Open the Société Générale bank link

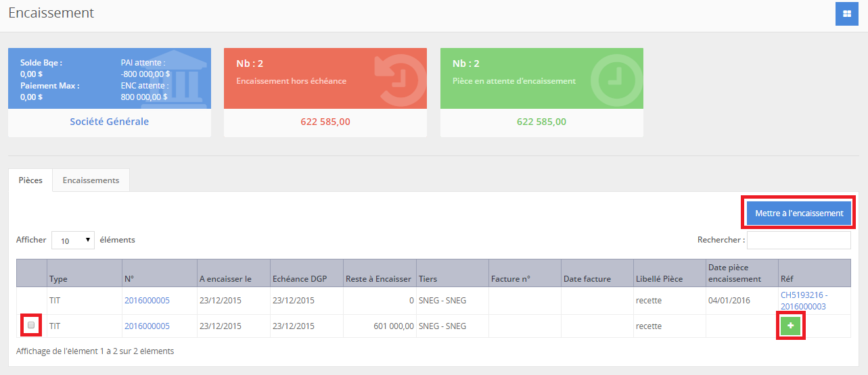pos(109,122)
